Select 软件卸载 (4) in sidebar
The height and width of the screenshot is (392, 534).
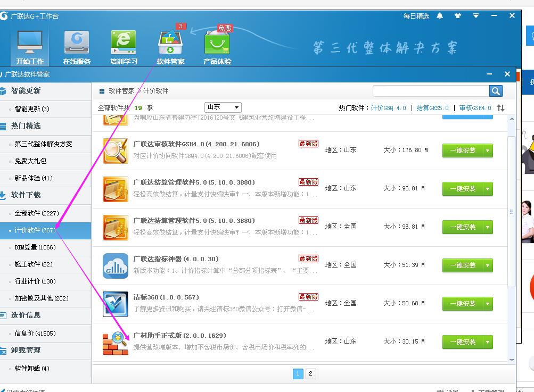pyautogui.click(x=45, y=369)
